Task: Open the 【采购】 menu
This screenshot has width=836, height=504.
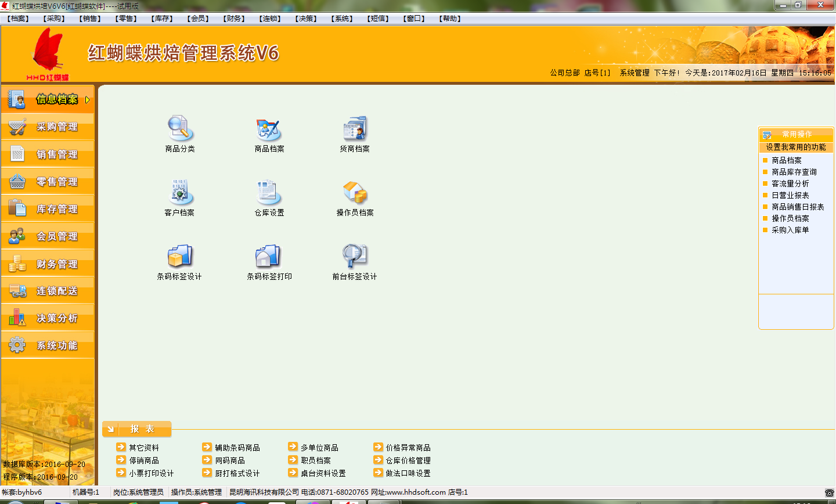Action: pyautogui.click(x=55, y=19)
